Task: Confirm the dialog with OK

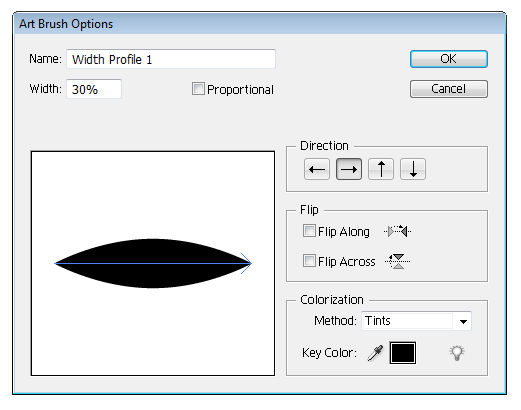Action: (x=449, y=59)
